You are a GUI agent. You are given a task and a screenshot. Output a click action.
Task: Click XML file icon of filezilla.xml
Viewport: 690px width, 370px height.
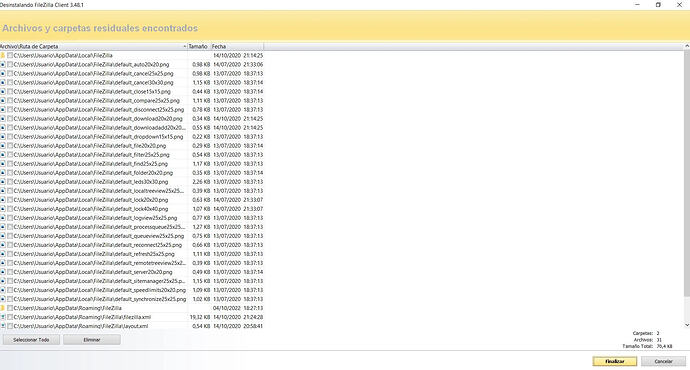(x=3, y=317)
